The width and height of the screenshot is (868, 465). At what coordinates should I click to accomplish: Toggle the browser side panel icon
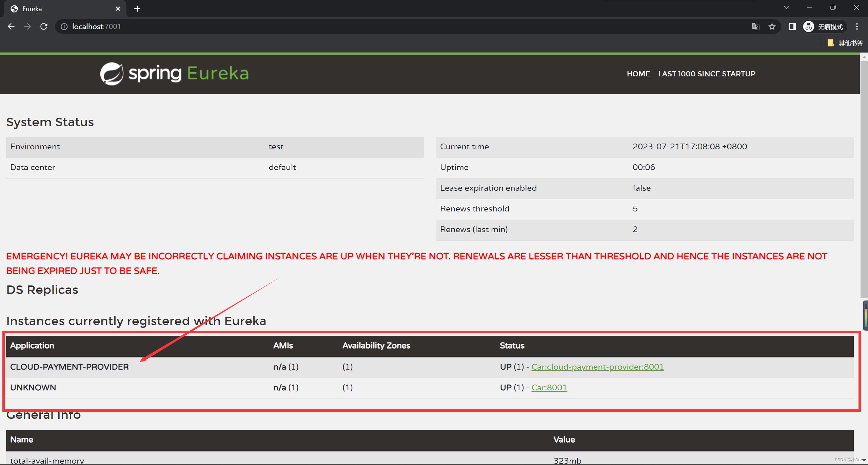click(x=792, y=26)
